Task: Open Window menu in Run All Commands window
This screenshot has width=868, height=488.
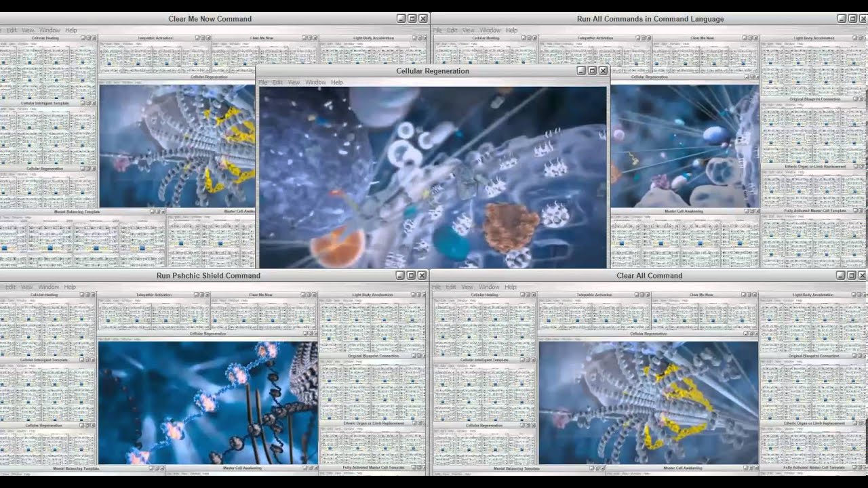Action: click(490, 30)
